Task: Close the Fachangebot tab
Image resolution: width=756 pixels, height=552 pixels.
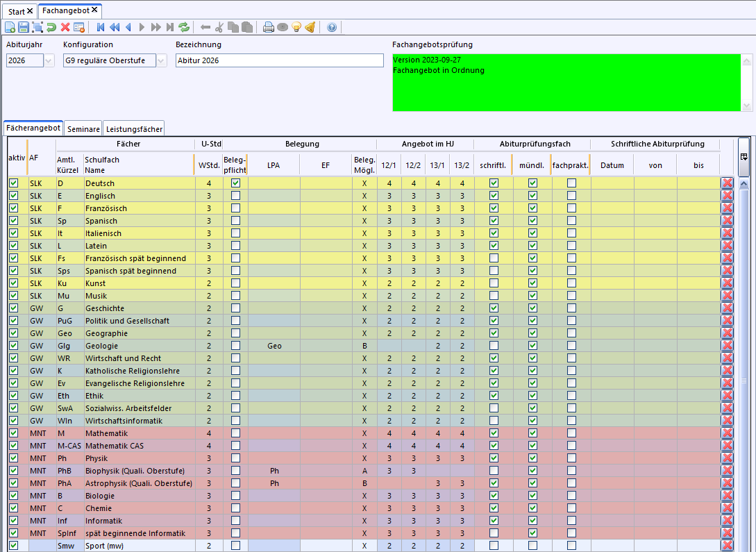Action: coord(94,10)
